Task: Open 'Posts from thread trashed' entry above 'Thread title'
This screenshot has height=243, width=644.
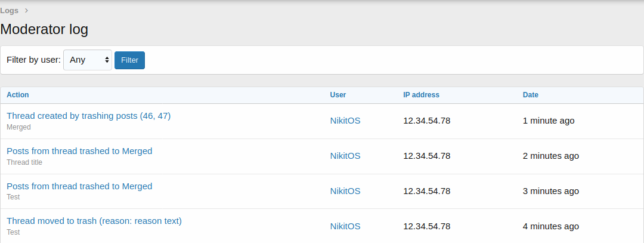Action: 79,151
